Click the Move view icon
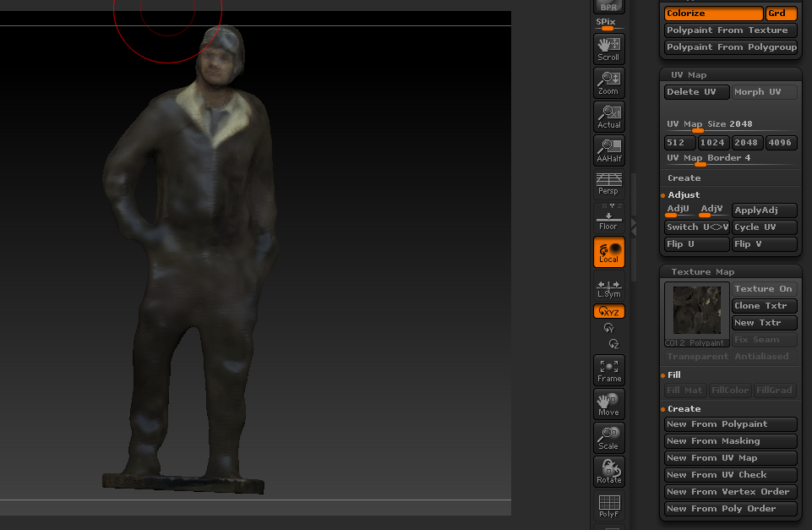The width and height of the screenshot is (812, 530). (x=608, y=403)
